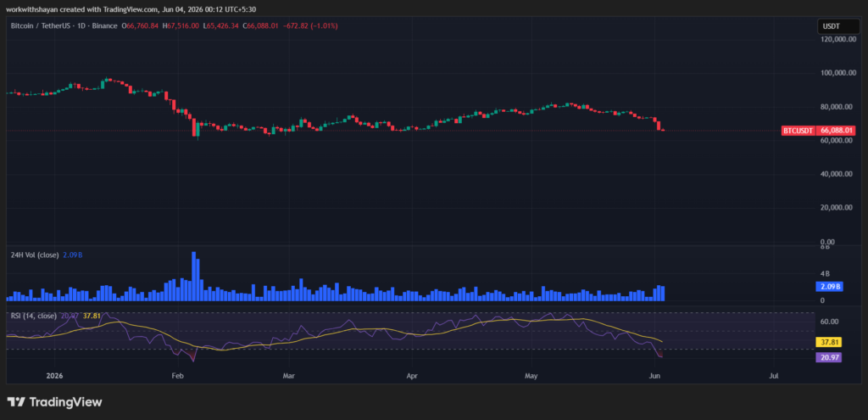This screenshot has height=420, width=868.
Task: Click the Jul label on time axis
Action: pyautogui.click(x=774, y=376)
